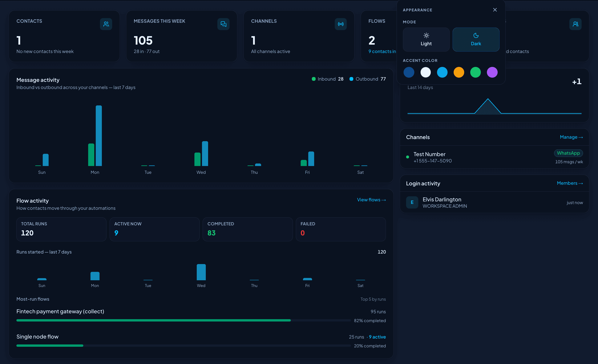Click the '9 contacts in' link on Flows card
The width and height of the screenshot is (598, 364).
point(382,52)
